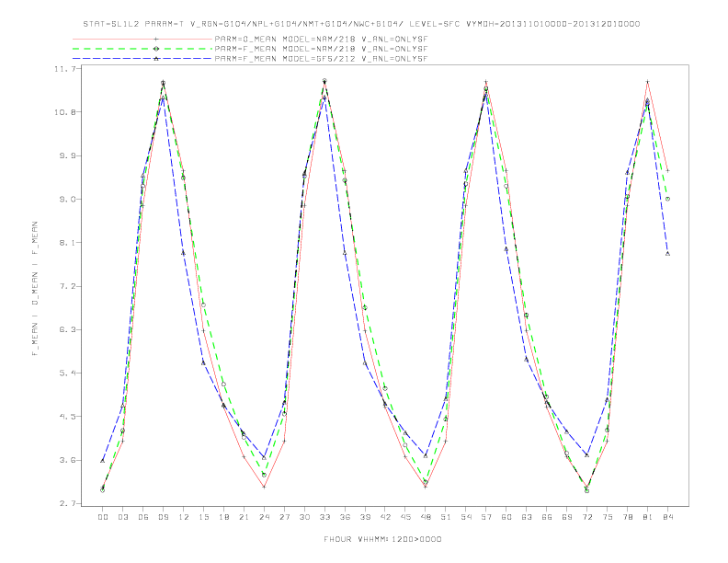The image size is (728, 563).
Task: Click x-axis tick label 06
Action: click(143, 517)
